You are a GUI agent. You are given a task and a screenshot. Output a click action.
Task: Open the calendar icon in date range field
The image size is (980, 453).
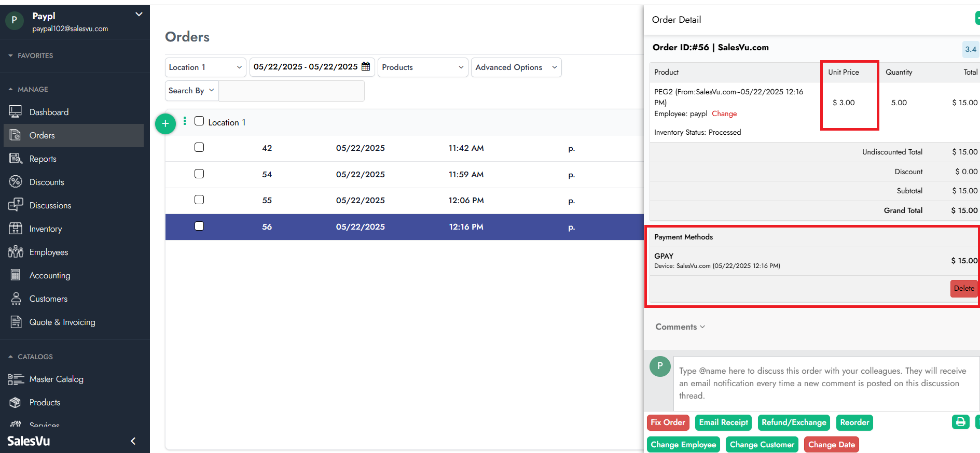(366, 66)
